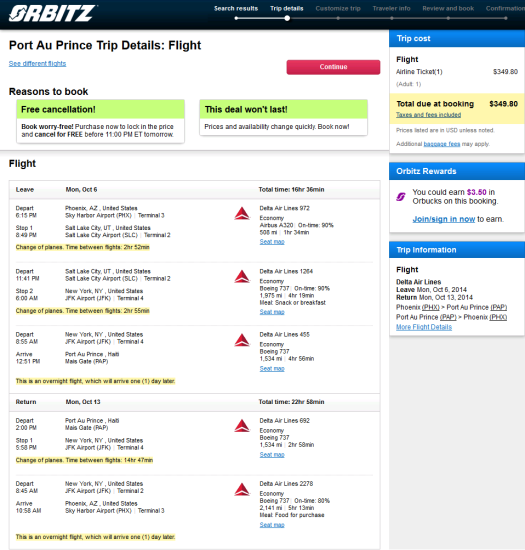Click the Delta logo beside flight 972
Screen dimensions: 525x550
pos(242,214)
